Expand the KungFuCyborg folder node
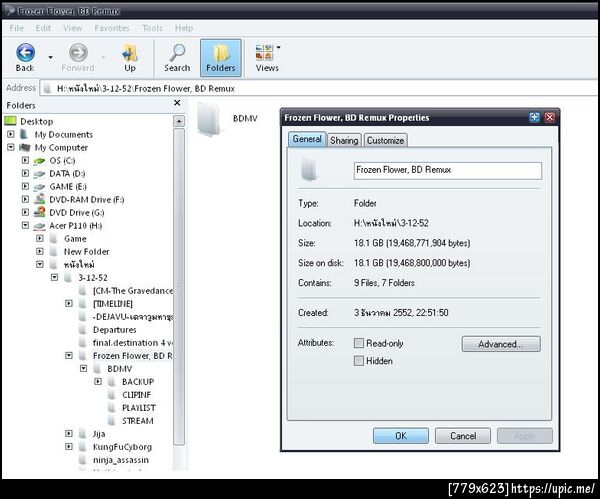 (69, 447)
